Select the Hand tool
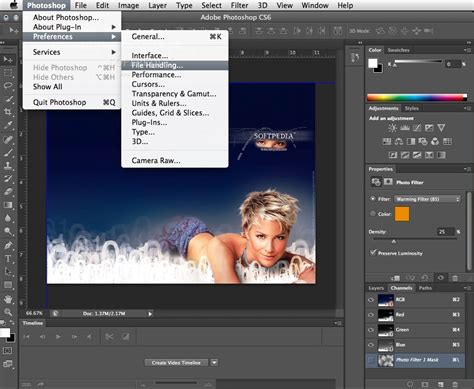The width and height of the screenshot is (474, 389). [8, 299]
